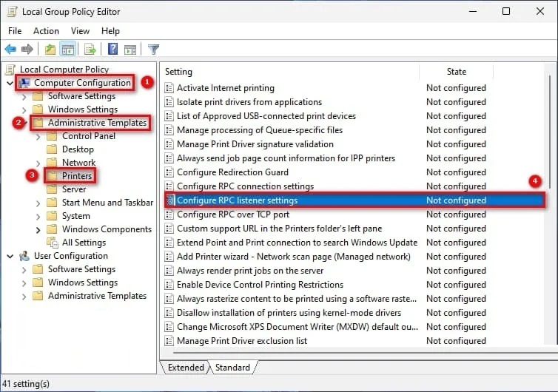Select the Printers folder in the tree
The height and width of the screenshot is (392, 558).
tap(77, 176)
